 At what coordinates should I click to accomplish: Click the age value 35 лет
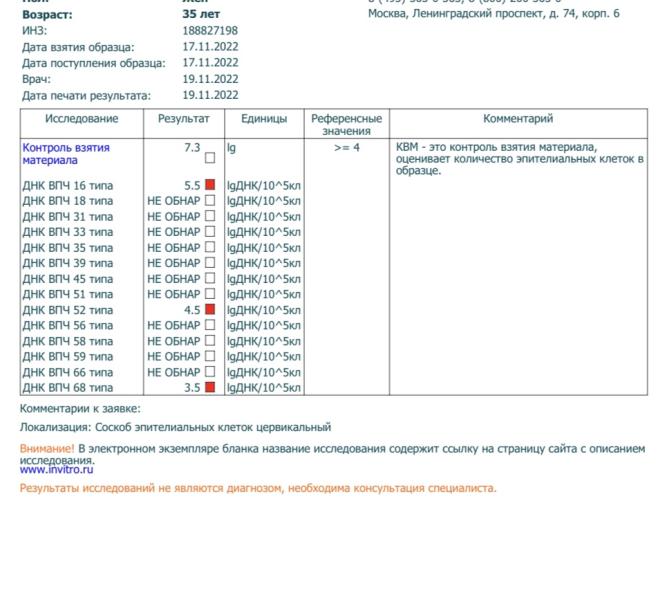[x=201, y=14]
